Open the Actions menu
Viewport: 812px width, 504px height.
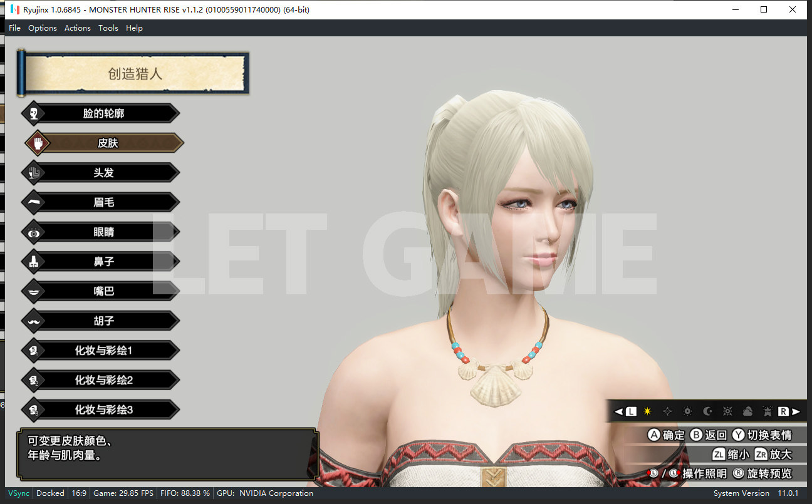tap(78, 28)
